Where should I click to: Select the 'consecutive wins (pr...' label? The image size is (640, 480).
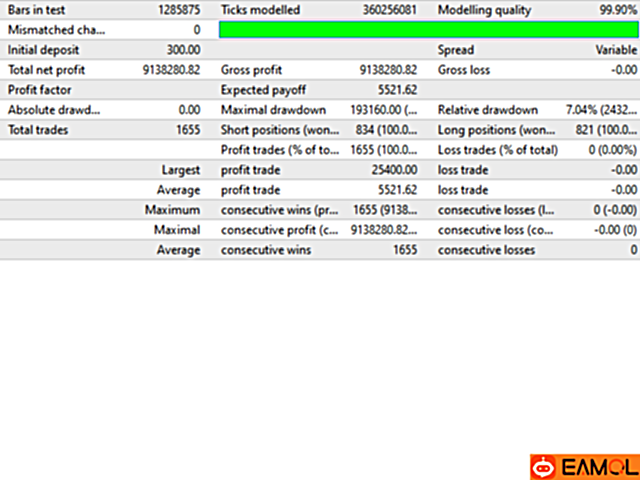(x=280, y=210)
